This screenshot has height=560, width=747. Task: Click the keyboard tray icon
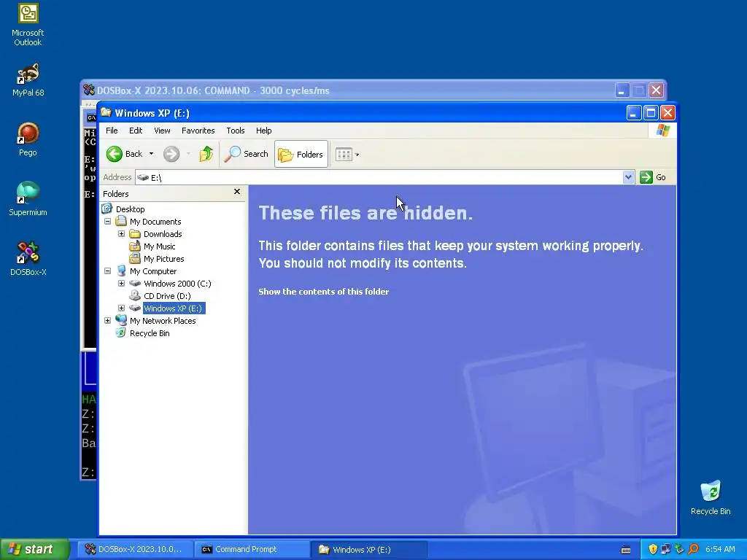coord(626,550)
